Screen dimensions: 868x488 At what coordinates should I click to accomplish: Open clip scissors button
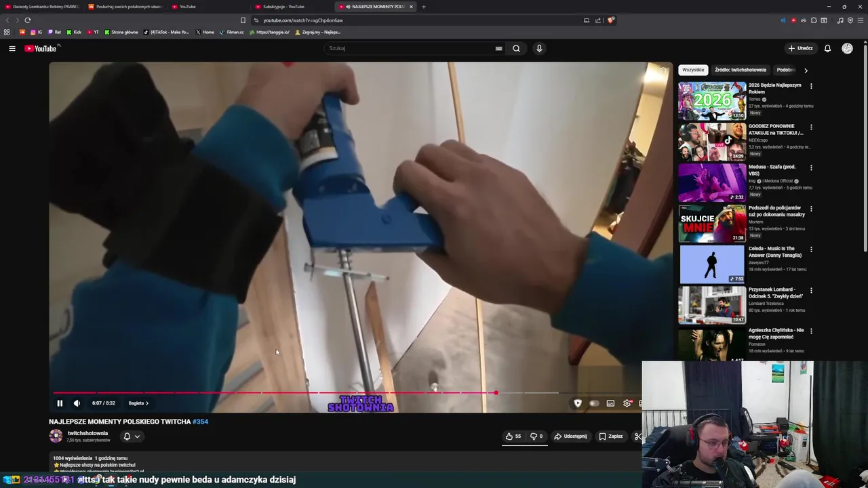pos(638,436)
